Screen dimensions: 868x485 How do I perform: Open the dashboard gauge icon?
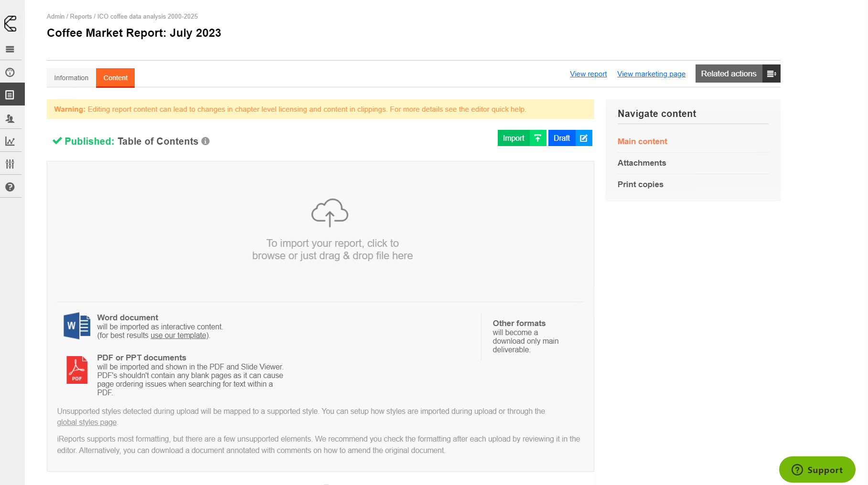(x=10, y=73)
